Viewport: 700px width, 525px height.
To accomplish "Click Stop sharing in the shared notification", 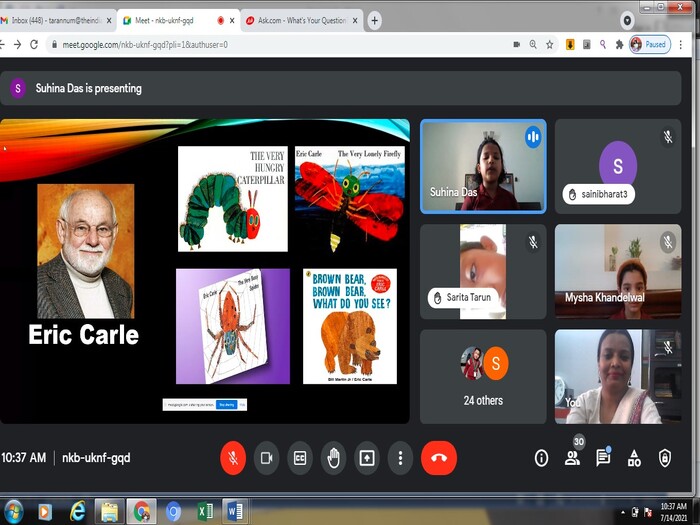I will coord(227,404).
